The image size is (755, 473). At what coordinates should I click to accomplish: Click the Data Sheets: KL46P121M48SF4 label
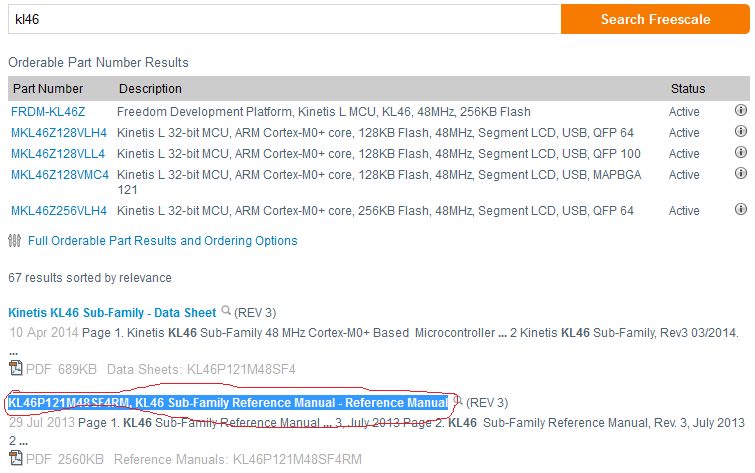pyautogui.click(x=201, y=369)
